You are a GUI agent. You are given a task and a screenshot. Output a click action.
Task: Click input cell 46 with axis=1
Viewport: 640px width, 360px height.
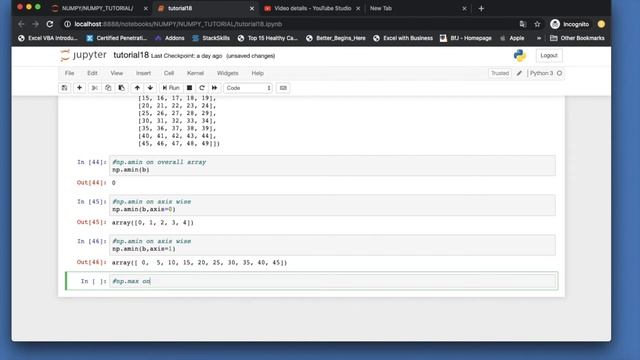point(332,245)
